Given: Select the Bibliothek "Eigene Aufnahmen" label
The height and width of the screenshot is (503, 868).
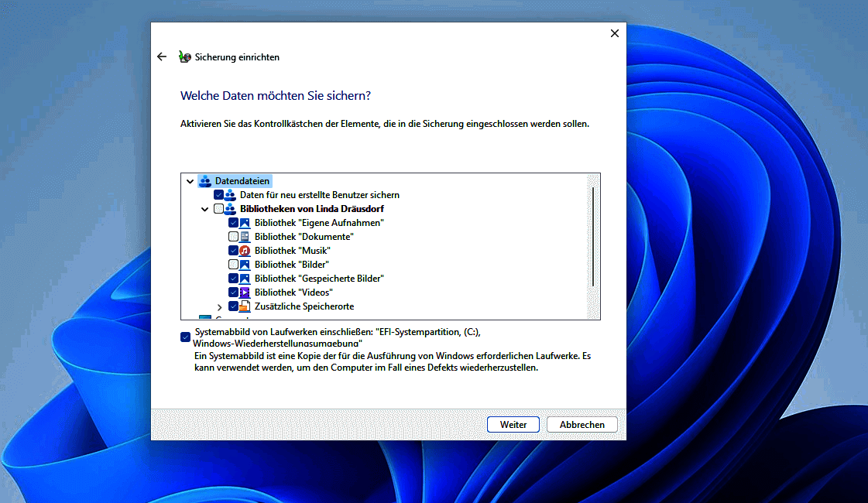Looking at the screenshot, I should pos(319,223).
